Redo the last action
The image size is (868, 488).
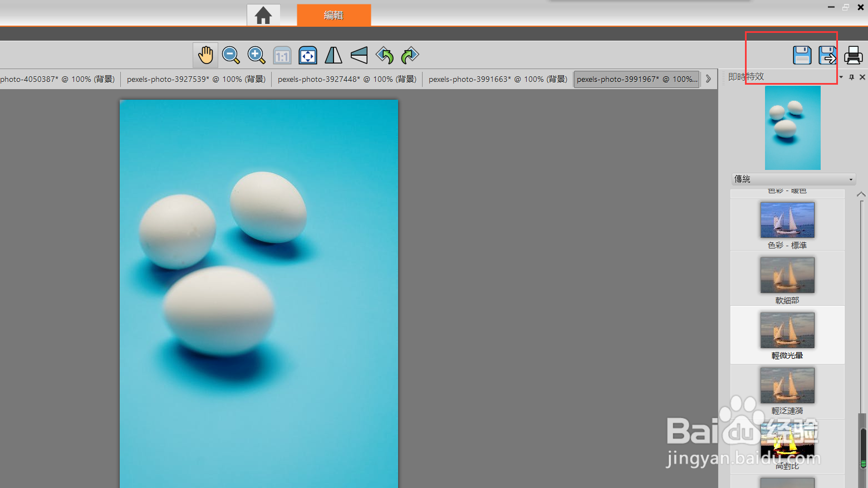pos(410,55)
